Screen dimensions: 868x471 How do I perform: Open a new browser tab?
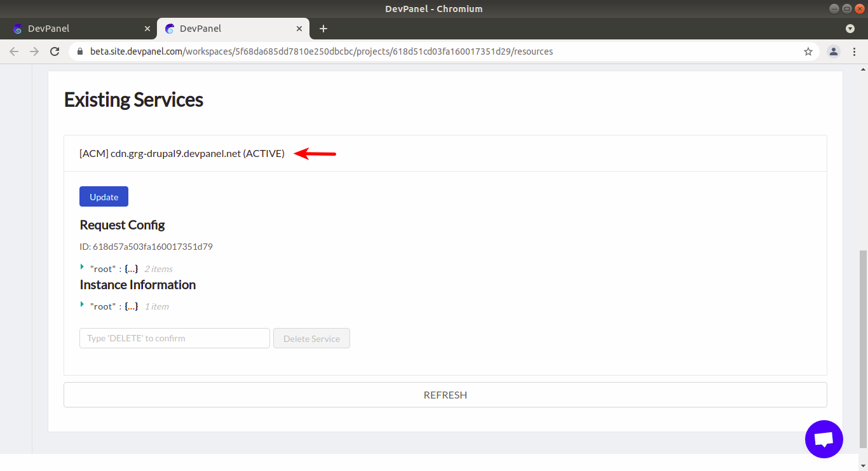click(x=323, y=29)
